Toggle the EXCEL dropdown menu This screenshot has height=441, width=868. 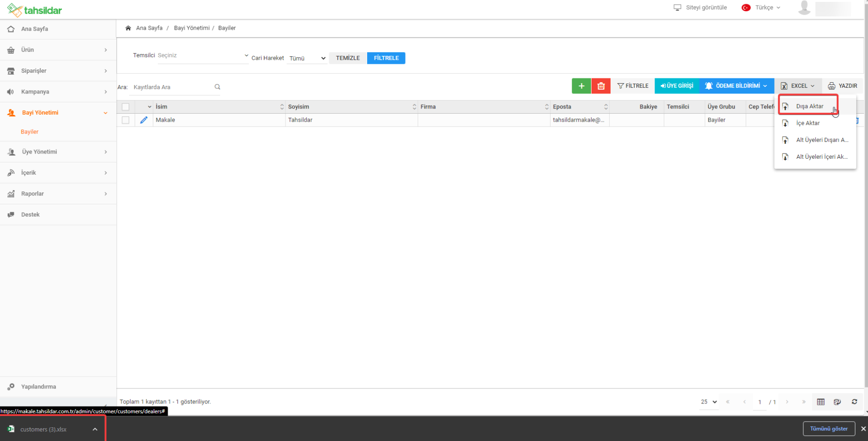tap(798, 86)
